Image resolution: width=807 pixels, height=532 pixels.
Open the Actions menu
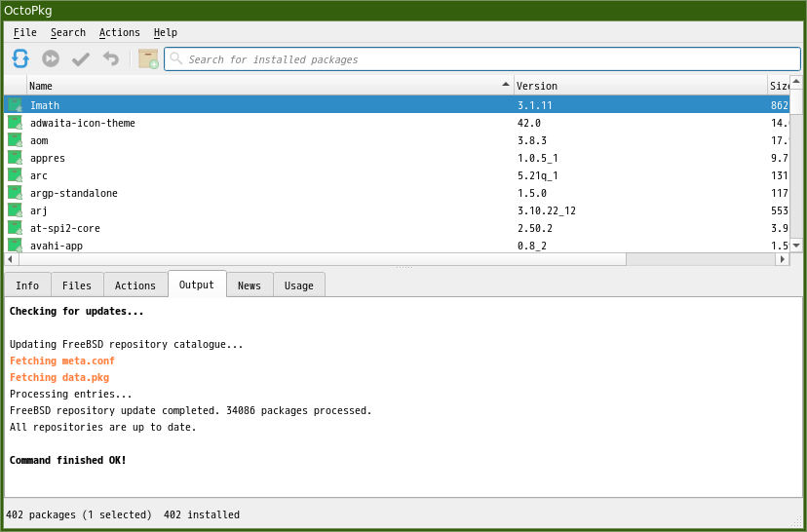click(120, 32)
